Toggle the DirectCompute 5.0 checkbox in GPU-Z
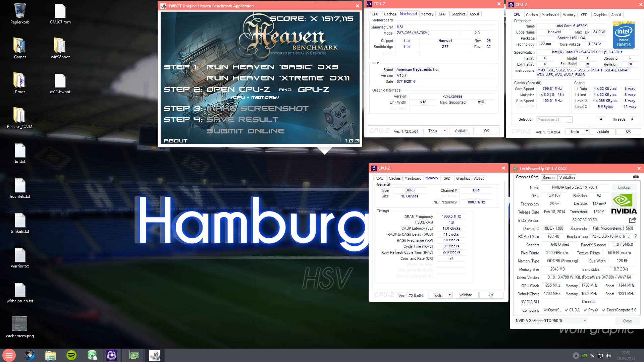 coord(604,310)
